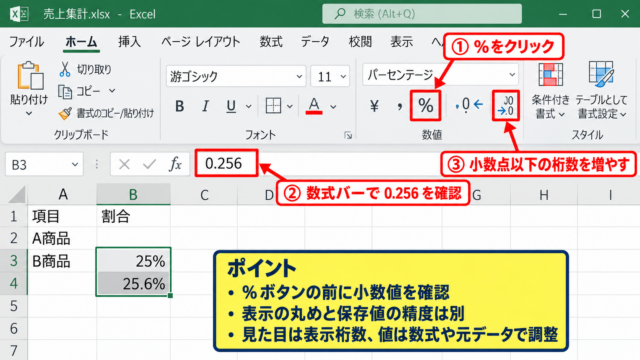
Task: Click the Paste clipboard icon
Action: pos(30,76)
